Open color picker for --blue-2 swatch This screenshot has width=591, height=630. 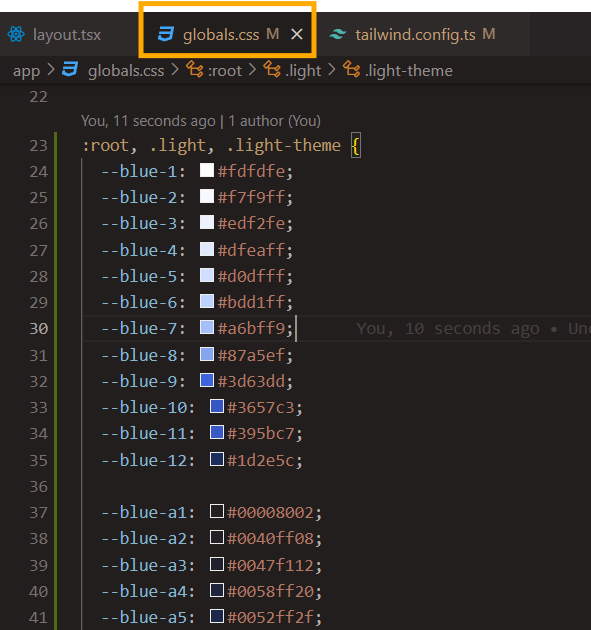tap(207, 196)
